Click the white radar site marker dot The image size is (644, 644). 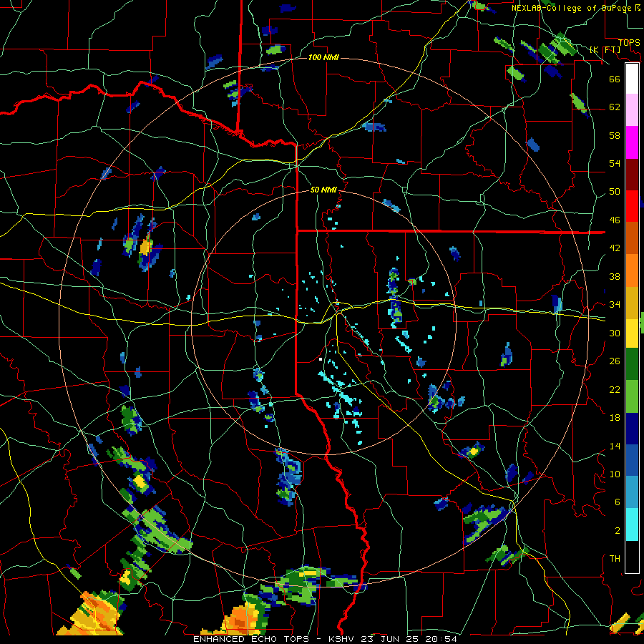[321, 359]
